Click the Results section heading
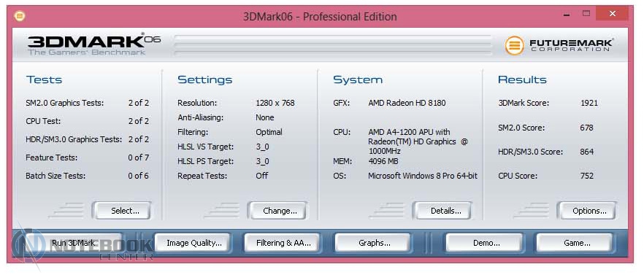 click(x=522, y=79)
